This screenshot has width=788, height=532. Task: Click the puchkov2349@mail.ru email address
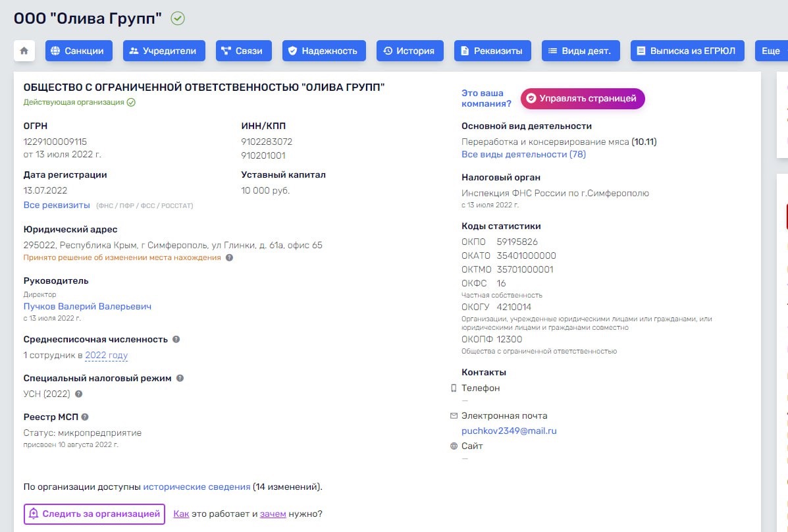[x=509, y=431]
